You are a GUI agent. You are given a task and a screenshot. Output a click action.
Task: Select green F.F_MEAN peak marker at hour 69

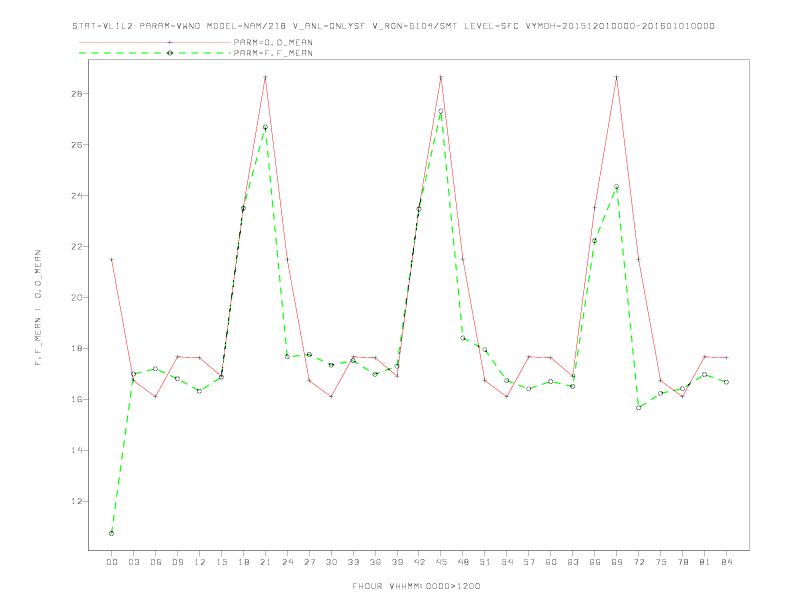tap(617, 187)
